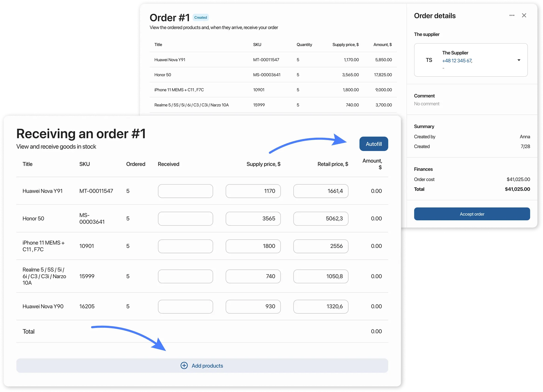543x392 pixels.
Task: Click the TS supplier avatar
Action: [429, 60]
